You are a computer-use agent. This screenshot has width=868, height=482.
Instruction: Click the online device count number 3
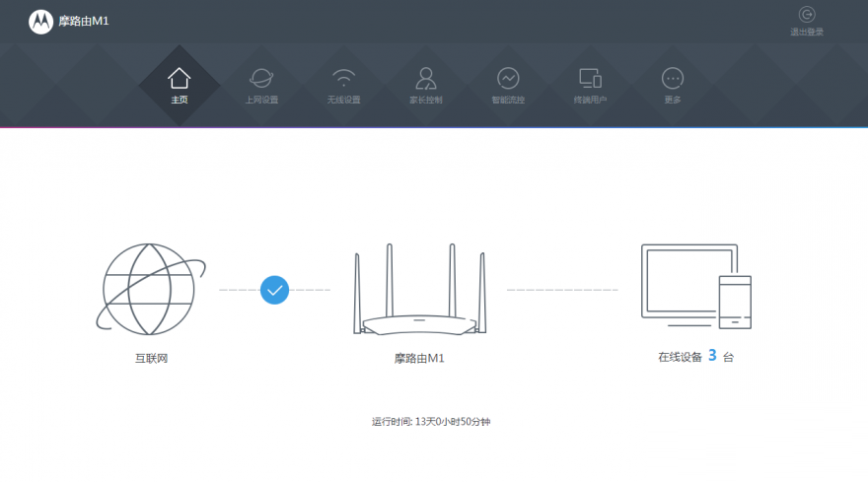pos(711,356)
